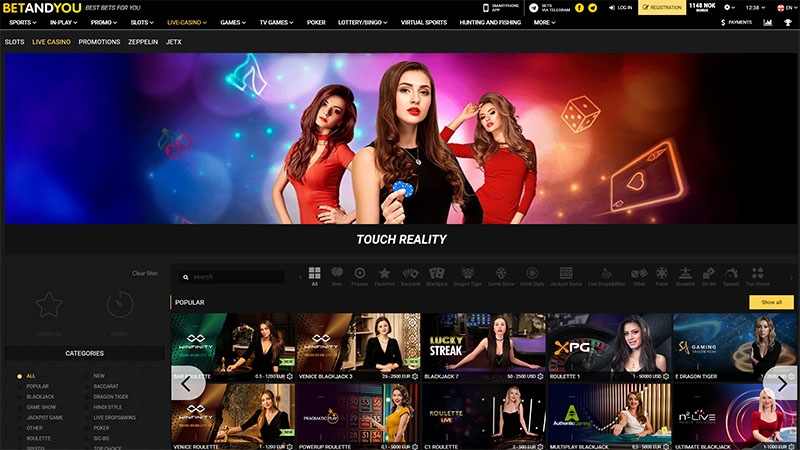The width and height of the screenshot is (800, 450).
Task: Filter by the Popular target icon
Action: tap(360, 276)
